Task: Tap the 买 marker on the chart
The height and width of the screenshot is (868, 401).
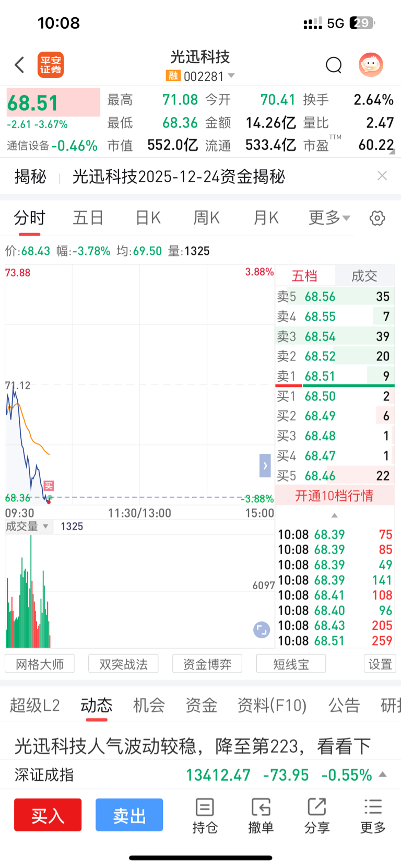Action: 49,486
